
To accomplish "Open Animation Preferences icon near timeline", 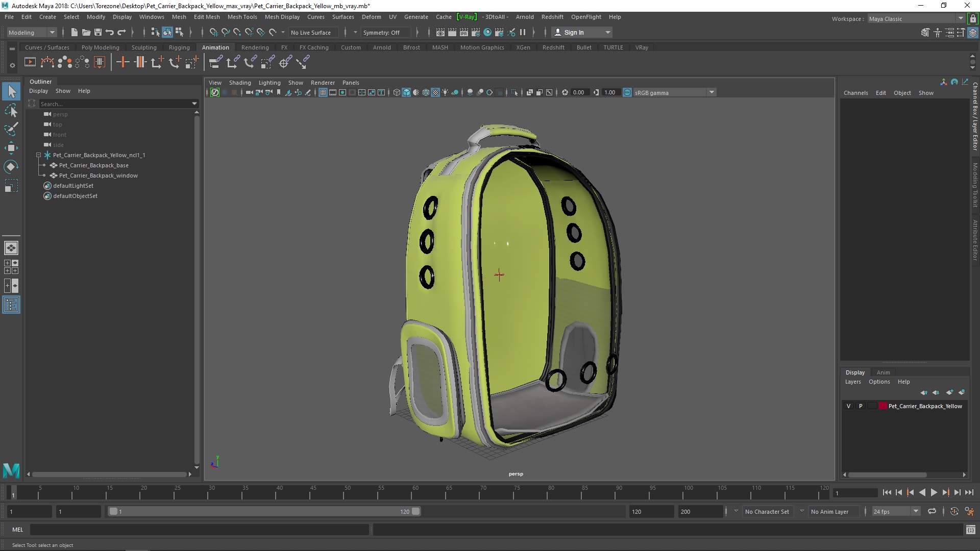I will (x=969, y=511).
